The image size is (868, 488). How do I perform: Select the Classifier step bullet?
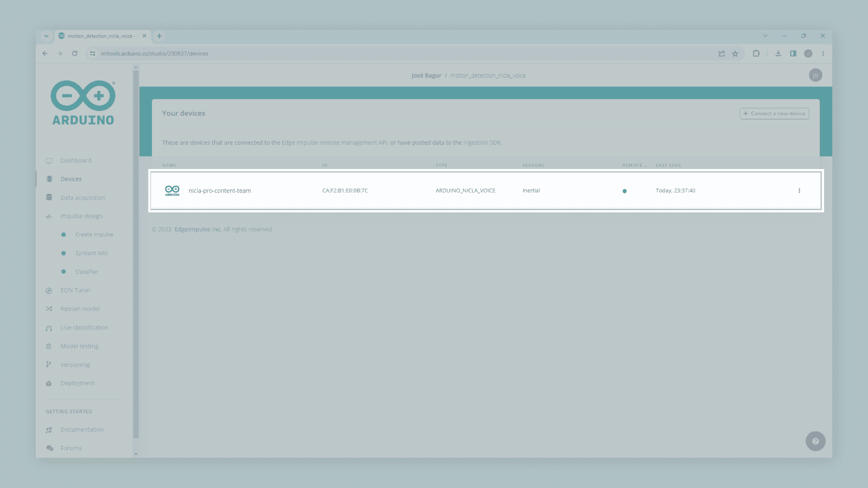point(64,272)
